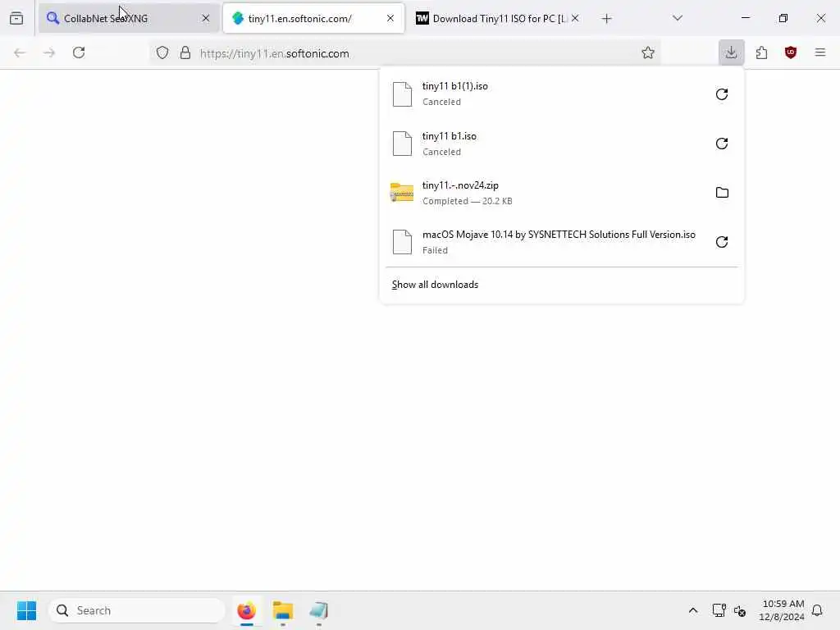Click Firefox icon in taskbar
Image resolution: width=840 pixels, height=630 pixels.
246,610
